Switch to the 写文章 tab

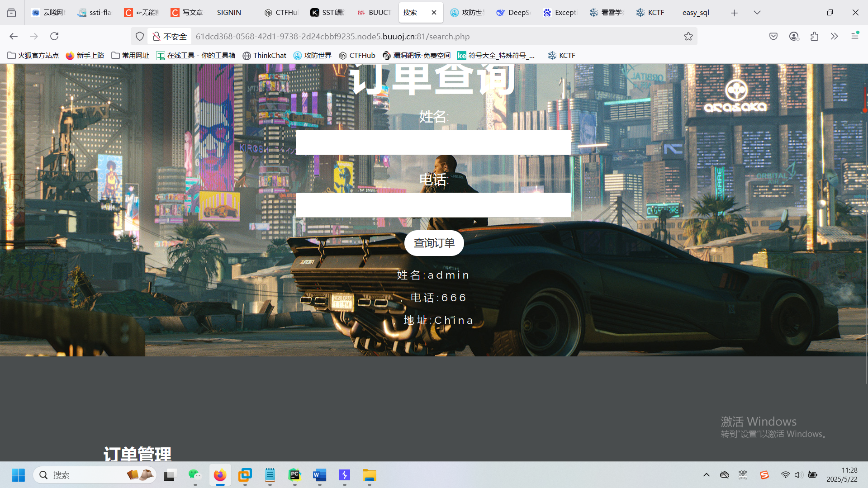187,13
